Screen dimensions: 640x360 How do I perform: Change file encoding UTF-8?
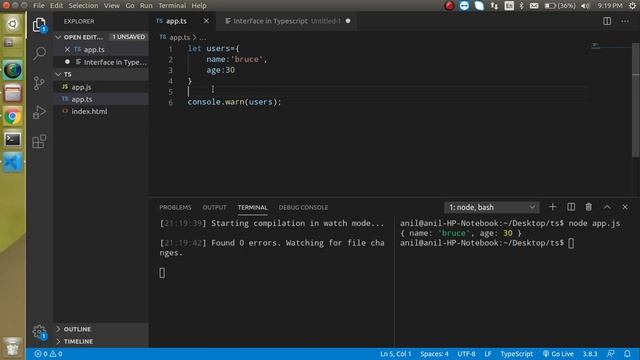tap(466, 354)
